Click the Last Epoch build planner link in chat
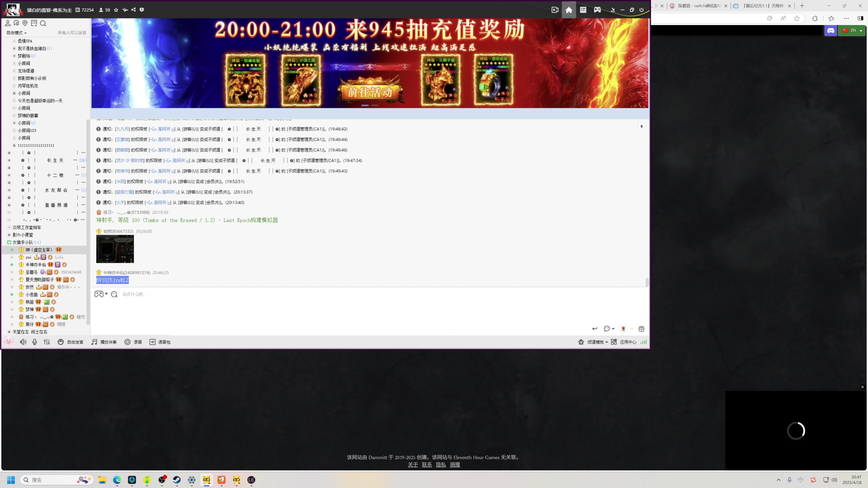 click(x=187, y=220)
